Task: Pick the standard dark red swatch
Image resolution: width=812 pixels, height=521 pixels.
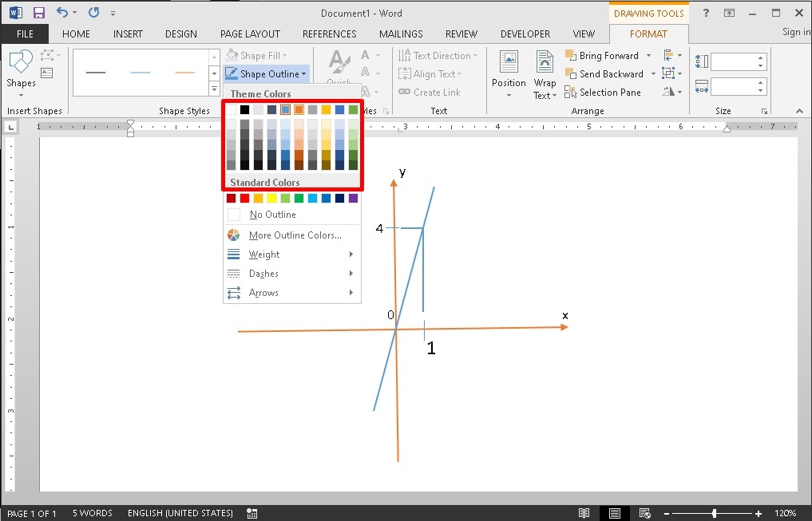Action: pyautogui.click(x=231, y=198)
